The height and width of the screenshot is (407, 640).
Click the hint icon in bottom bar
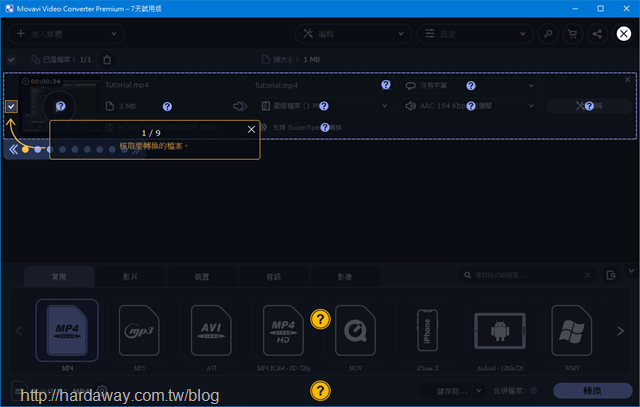[x=320, y=391]
